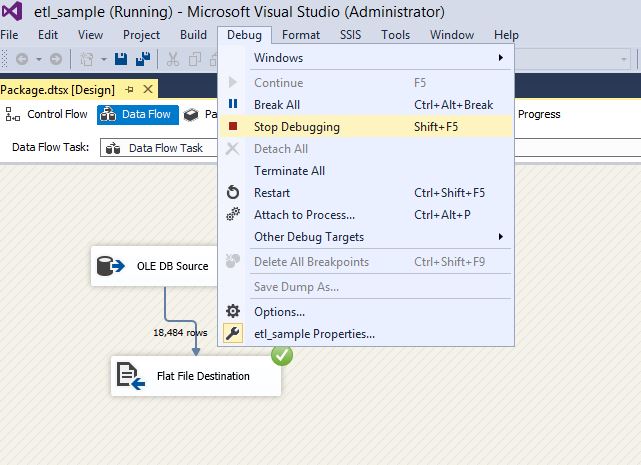Click the Restart debugging icon
Viewport: 641px width, 465px height.
click(233, 193)
